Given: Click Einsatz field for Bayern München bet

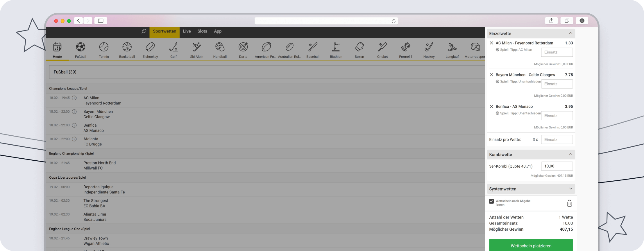Looking at the screenshot, I should click(x=557, y=84).
